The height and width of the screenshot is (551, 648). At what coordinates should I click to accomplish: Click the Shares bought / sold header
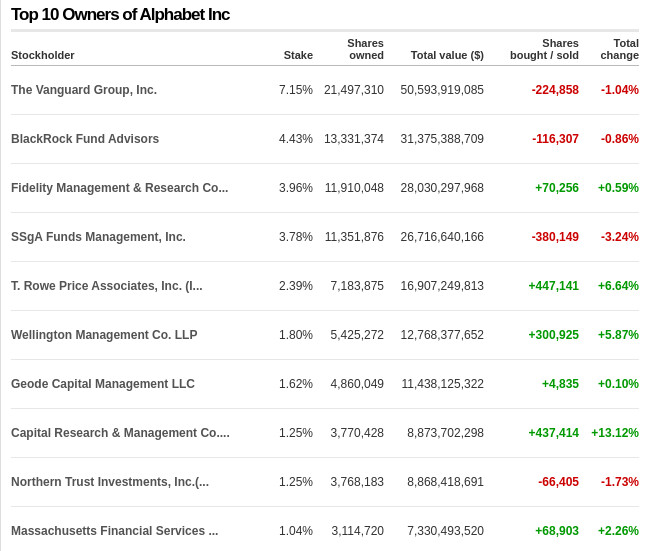[x=544, y=49]
